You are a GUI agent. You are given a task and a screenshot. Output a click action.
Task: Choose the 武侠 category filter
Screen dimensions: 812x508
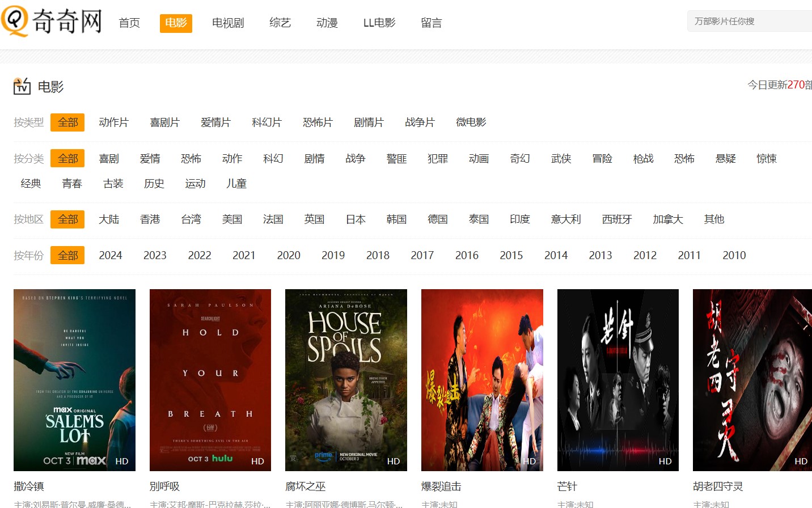(561, 159)
